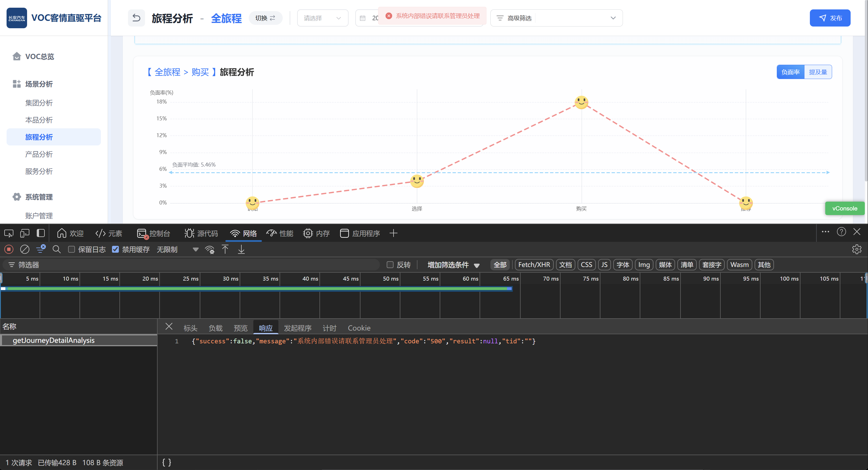Open the 标头 tab of the request
868x470 pixels.
pyautogui.click(x=190, y=328)
